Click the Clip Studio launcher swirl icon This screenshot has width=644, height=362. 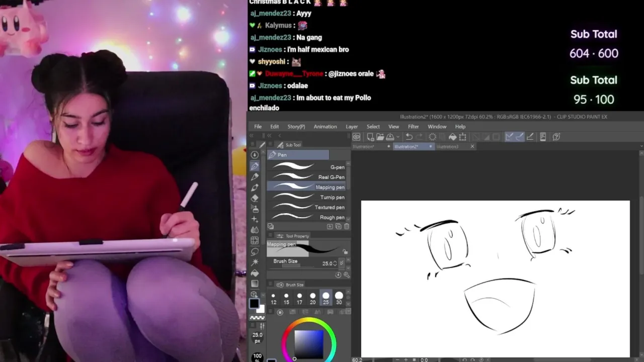click(356, 137)
